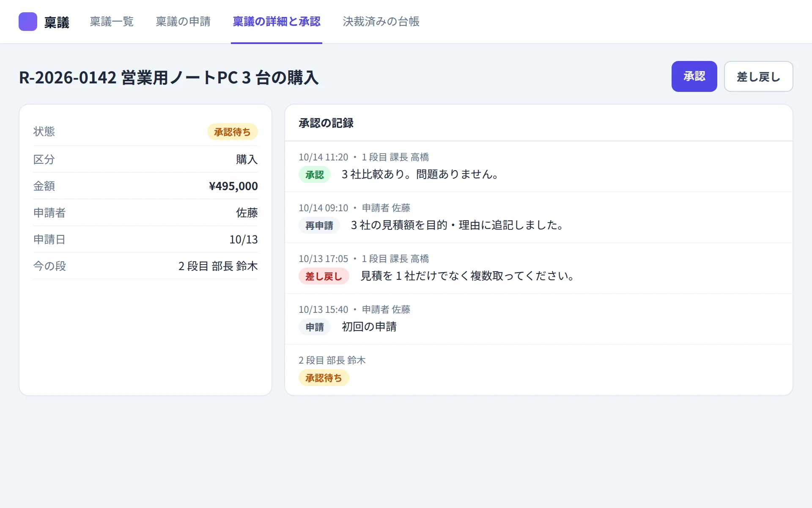Click the 今の段 field label
Screen dimensions: 812x508
(x=49, y=266)
